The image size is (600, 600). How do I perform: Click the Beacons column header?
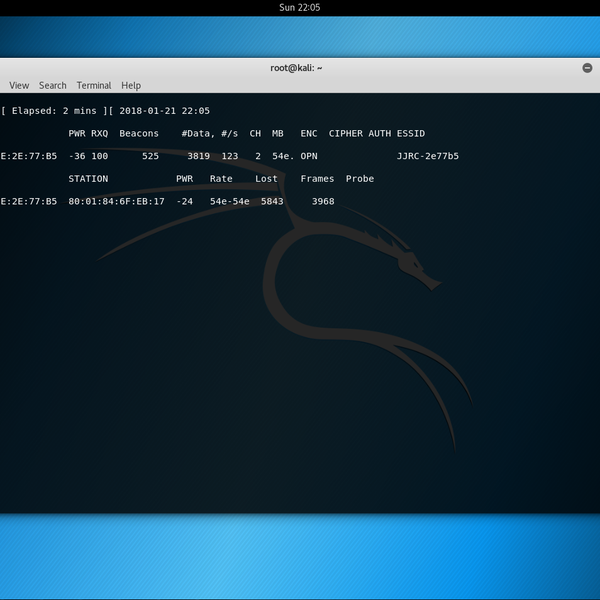[x=139, y=134]
